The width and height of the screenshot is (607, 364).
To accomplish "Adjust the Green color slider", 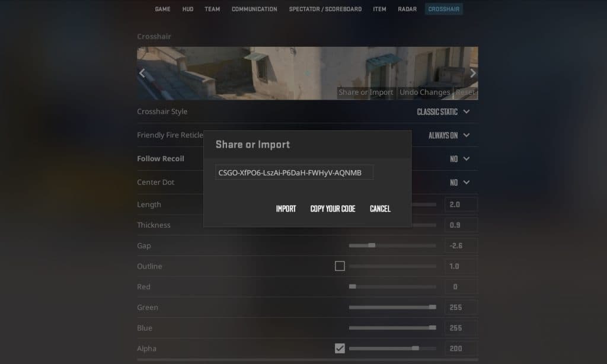I will point(392,307).
